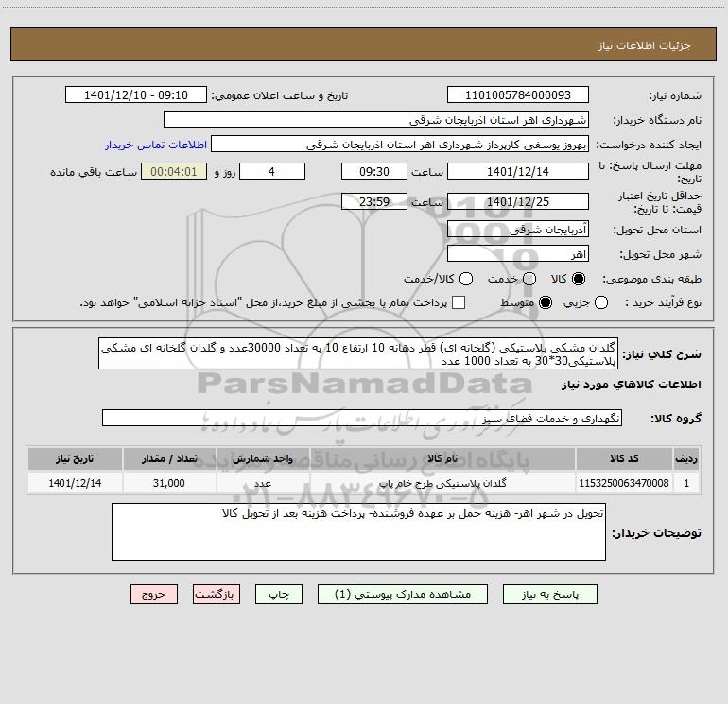Click the پاسخ به نیاز button
The height and width of the screenshot is (704, 728).
coord(549,594)
